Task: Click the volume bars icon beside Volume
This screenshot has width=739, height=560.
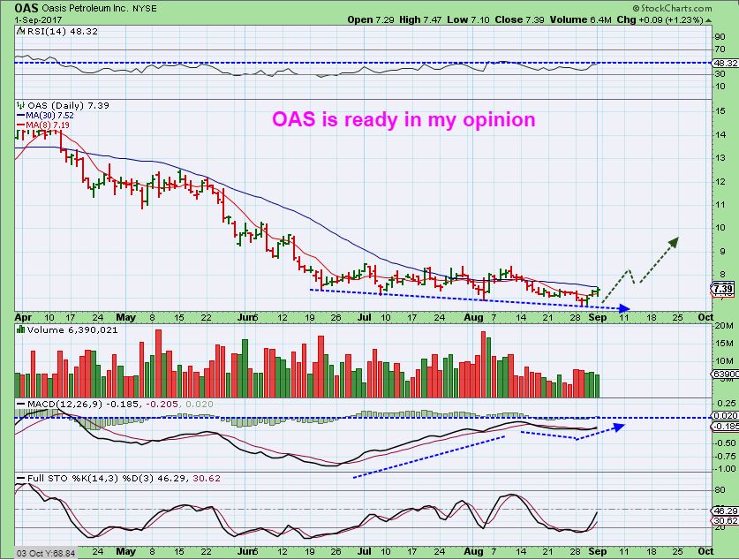Action: (x=20, y=330)
